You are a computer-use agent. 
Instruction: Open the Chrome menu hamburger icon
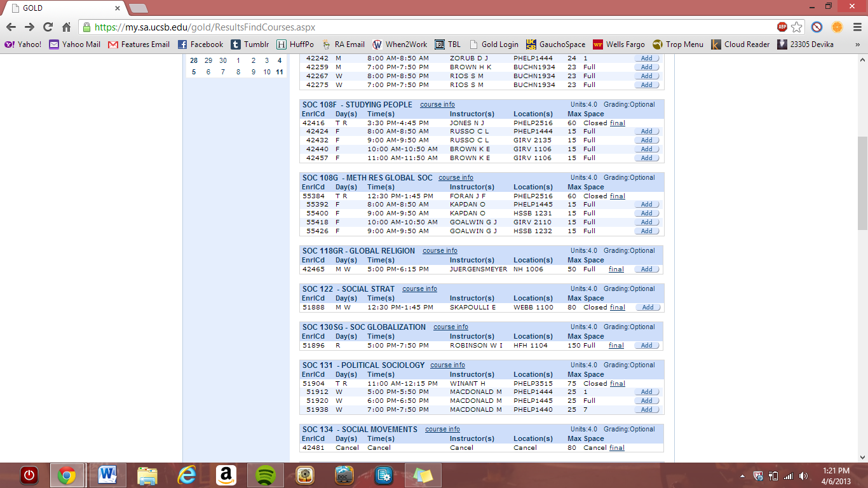pos(856,27)
